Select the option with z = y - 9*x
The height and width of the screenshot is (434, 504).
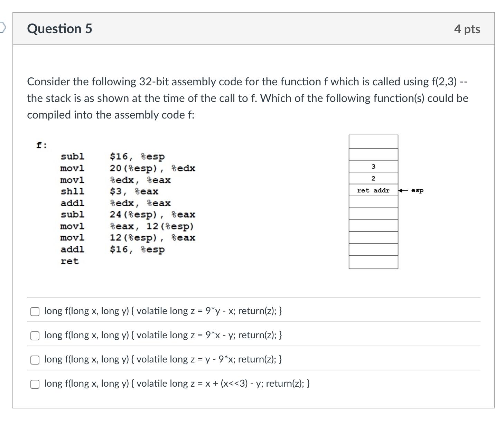click(x=35, y=360)
